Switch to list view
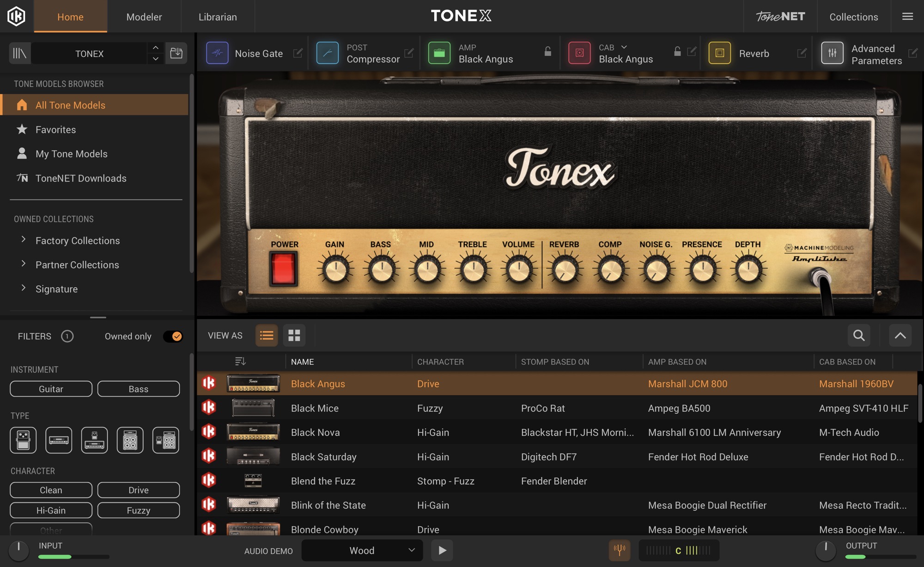924x567 pixels. 267,335
